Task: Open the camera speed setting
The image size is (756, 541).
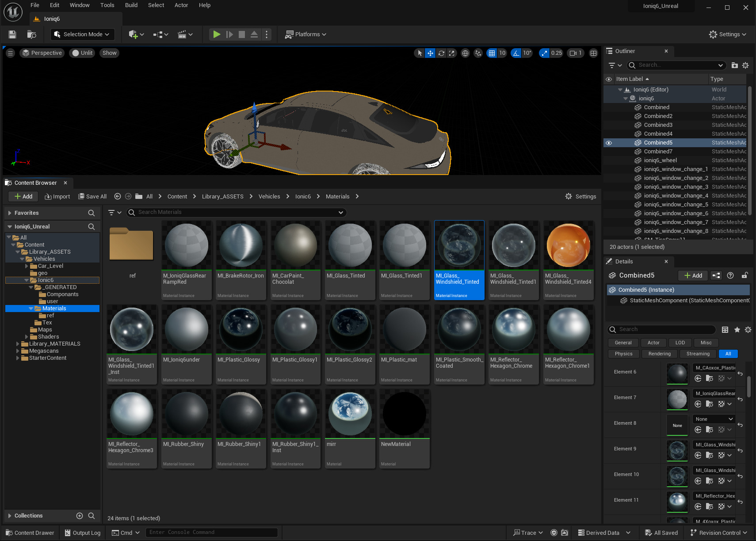Action: 576,53
